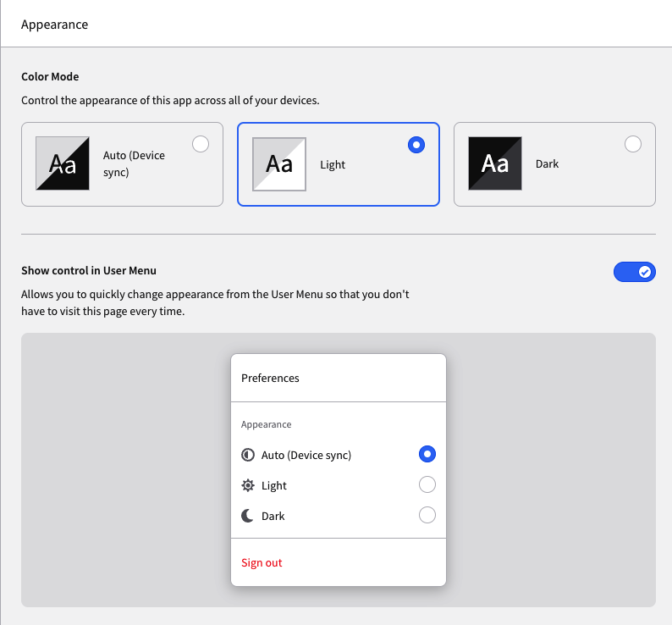
Task: Select Auto (Device sync) radio in preview menu
Action: pyautogui.click(x=427, y=454)
